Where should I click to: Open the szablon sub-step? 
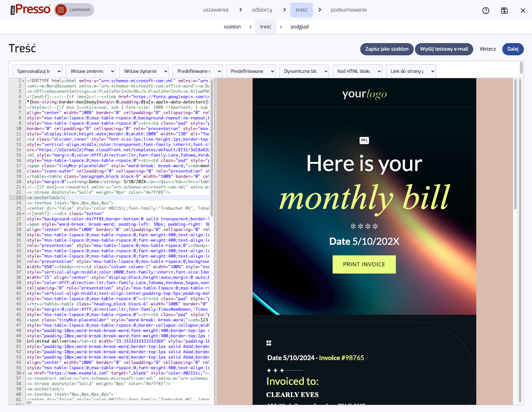click(232, 27)
